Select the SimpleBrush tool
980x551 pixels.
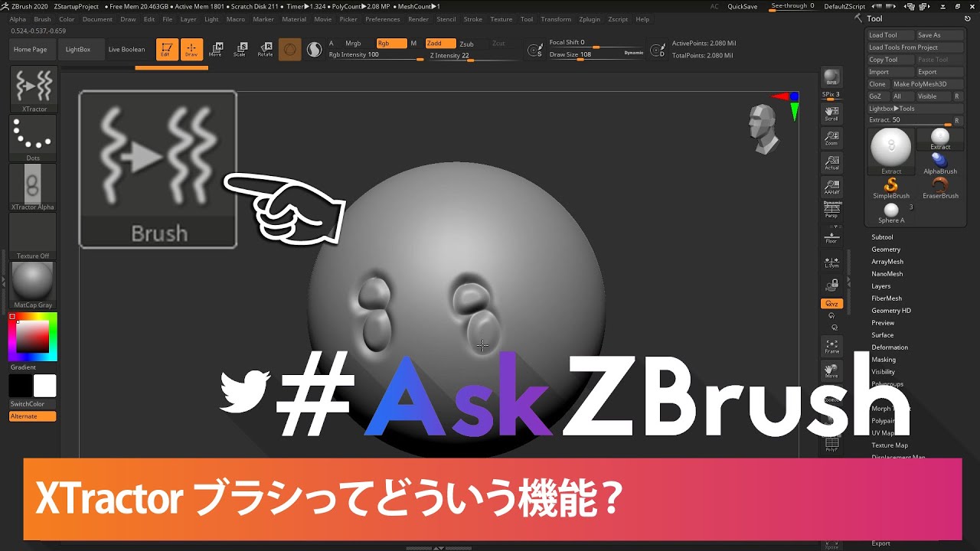891,188
